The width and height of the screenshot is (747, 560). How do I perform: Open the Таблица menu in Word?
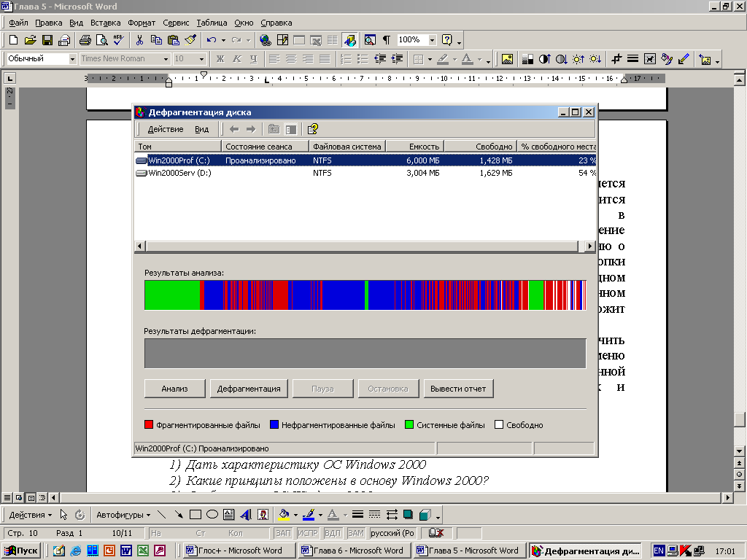212,23
